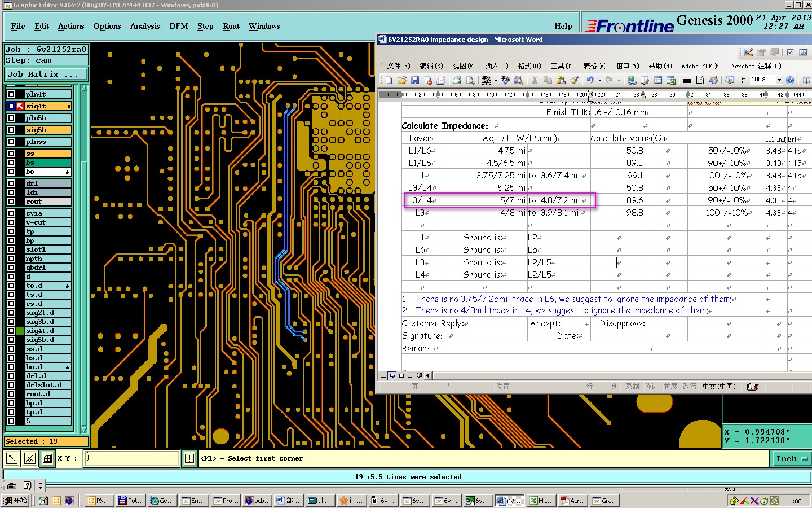Click the Undo arrow in Word toolbar
812x508 pixels.
(590, 80)
